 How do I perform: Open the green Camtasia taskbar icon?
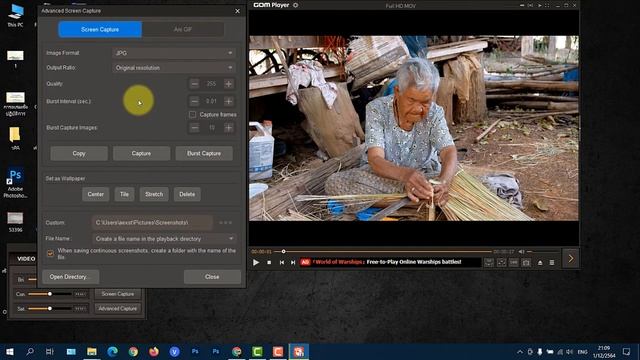[x=257, y=351]
